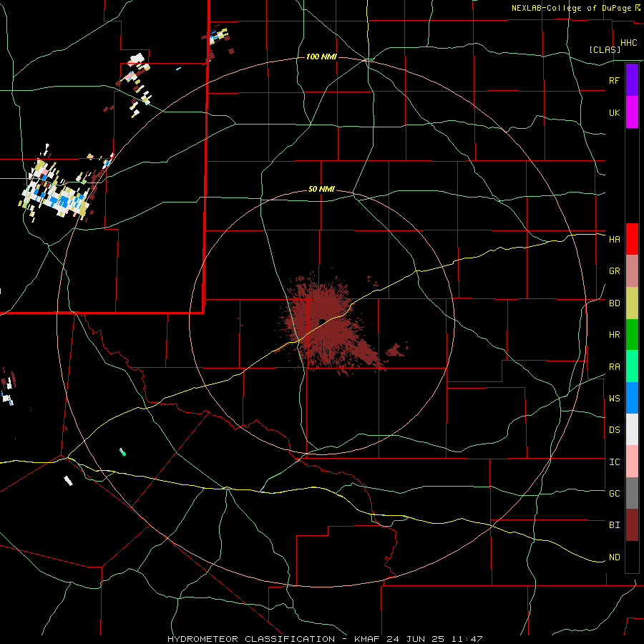This screenshot has height=644, width=644.
Task: Click the 'RA' legend label
Action: [614, 366]
